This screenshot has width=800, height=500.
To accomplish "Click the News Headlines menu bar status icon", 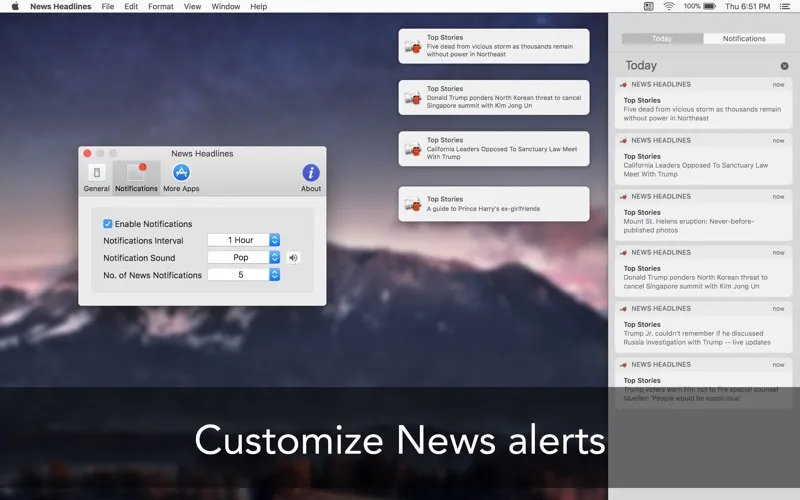I will point(649,6).
